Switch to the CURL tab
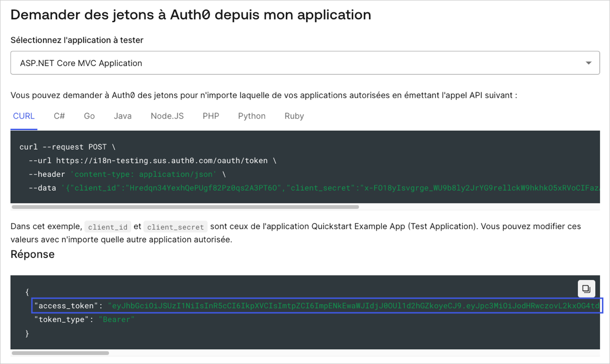 (24, 116)
